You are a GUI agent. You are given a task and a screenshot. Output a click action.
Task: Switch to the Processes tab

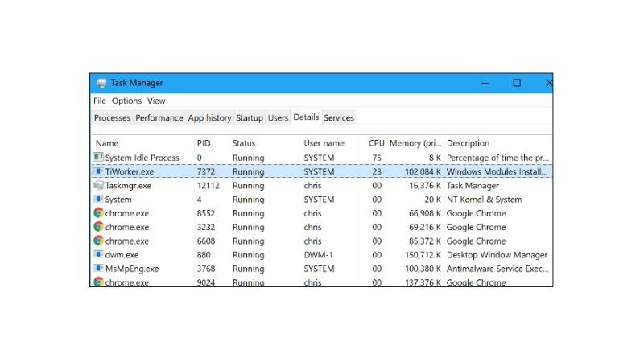[x=112, y=117]
